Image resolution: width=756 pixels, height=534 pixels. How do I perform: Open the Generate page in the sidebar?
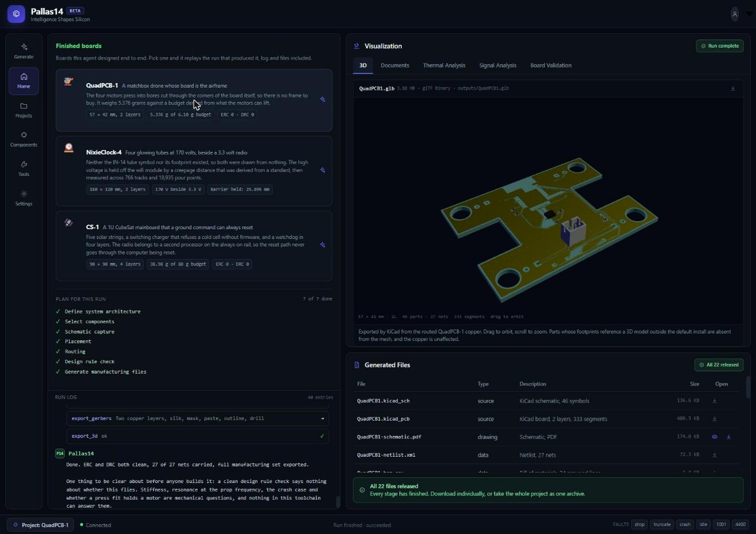(x=23, y=51)
